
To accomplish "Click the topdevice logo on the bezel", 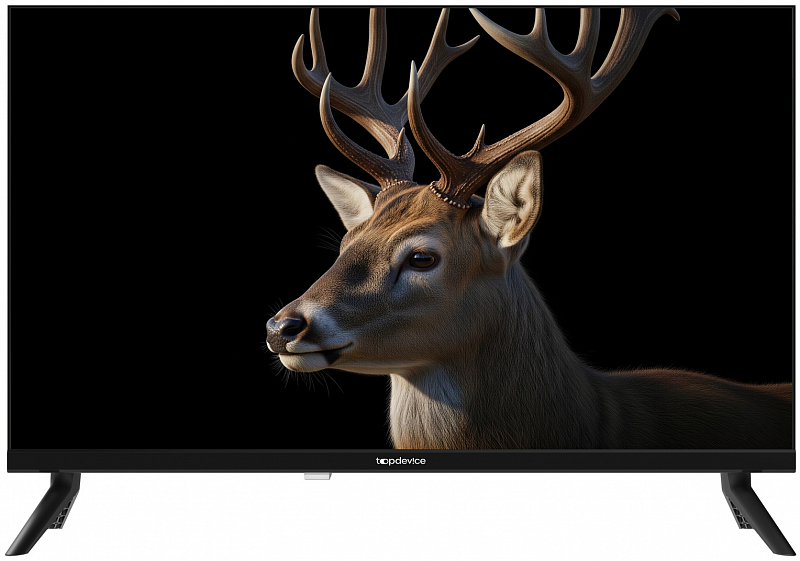I will click(x=400, y=461).
